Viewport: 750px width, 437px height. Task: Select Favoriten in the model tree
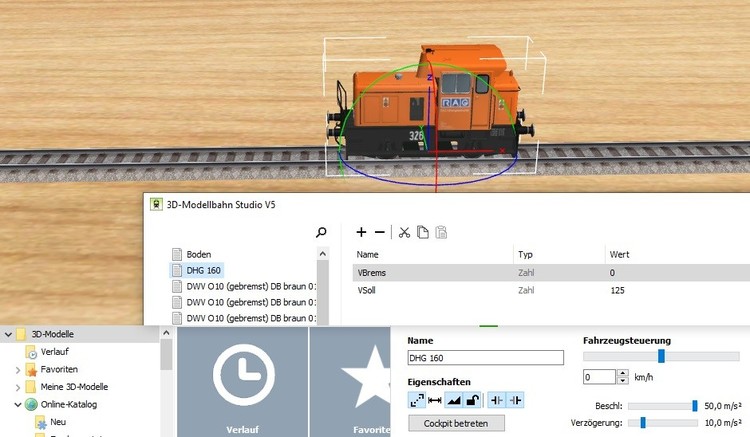(59, 369)
